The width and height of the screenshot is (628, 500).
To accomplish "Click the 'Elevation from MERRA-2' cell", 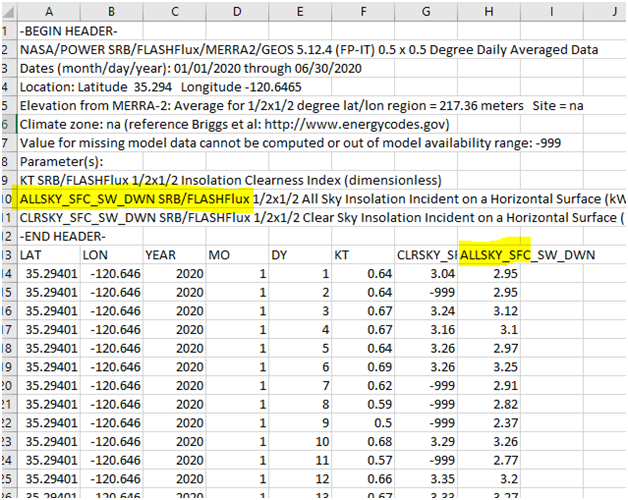I will (301, 106).
